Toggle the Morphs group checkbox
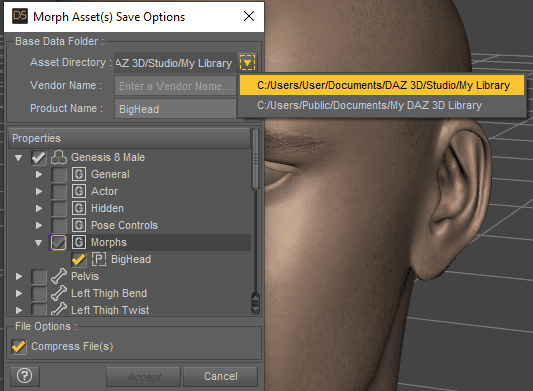 tap(59, 242)
